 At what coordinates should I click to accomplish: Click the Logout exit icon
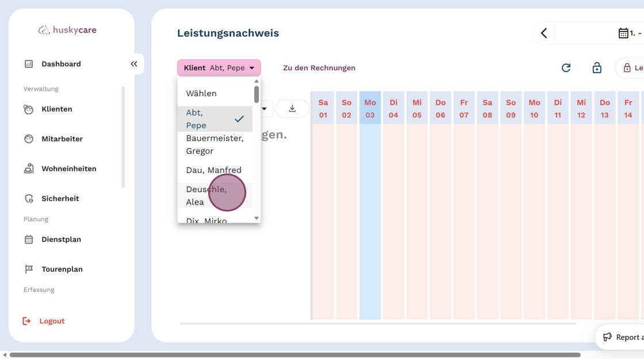coord(26,321)
